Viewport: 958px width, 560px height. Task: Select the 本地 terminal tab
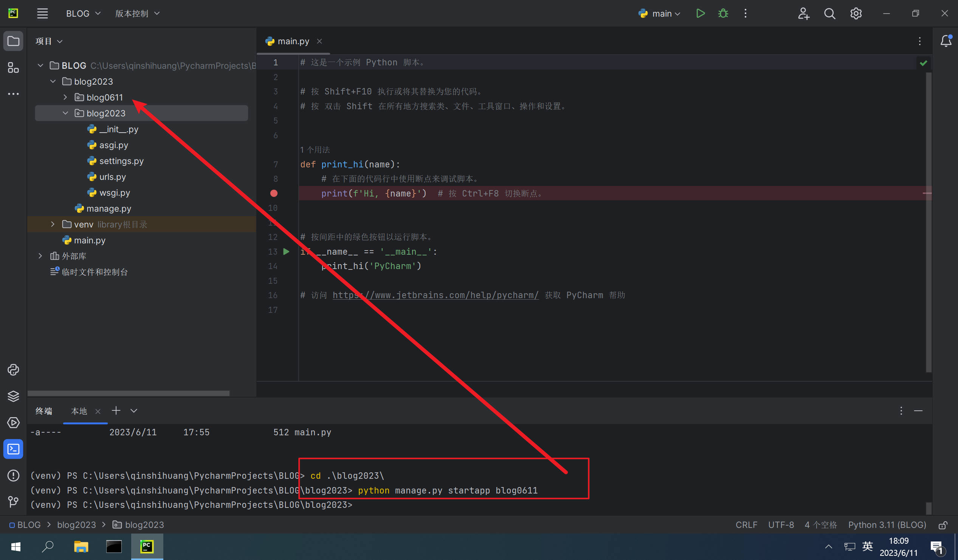point(79,411)
